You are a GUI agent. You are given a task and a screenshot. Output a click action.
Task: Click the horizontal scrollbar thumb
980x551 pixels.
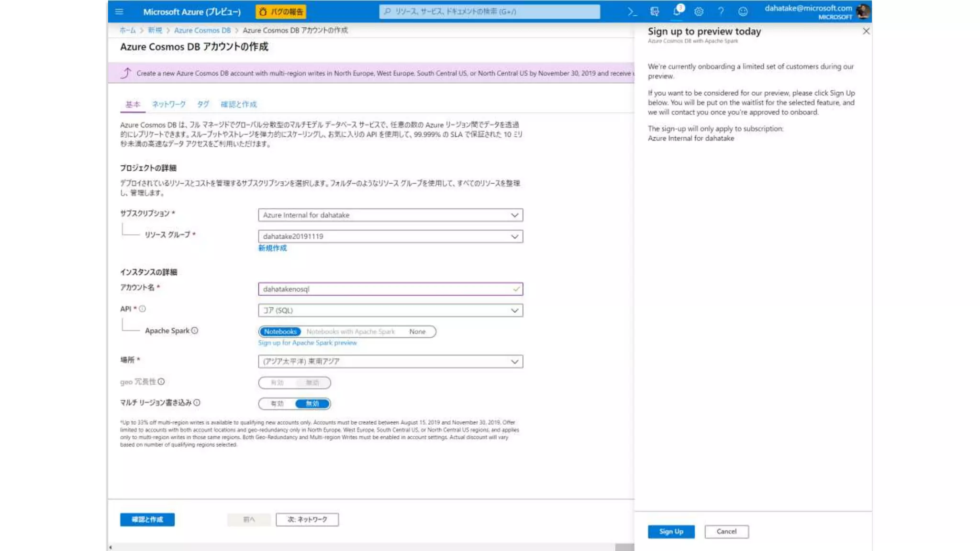pyautogui.click(x=624, y=547)
